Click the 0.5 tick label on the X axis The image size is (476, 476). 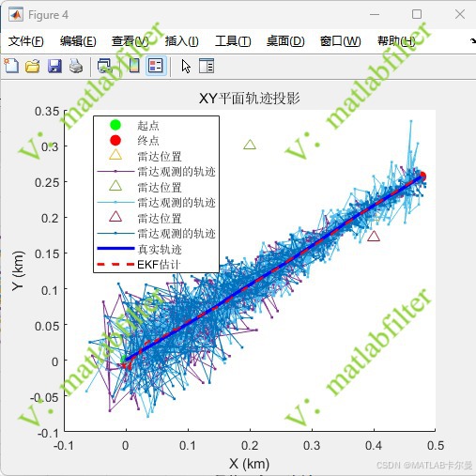436,445
